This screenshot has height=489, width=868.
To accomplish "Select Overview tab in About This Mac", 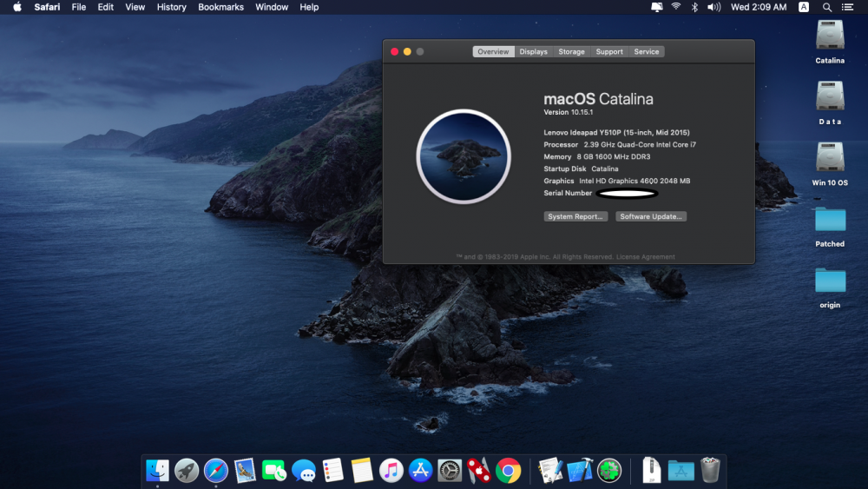I will coord(493,51).
